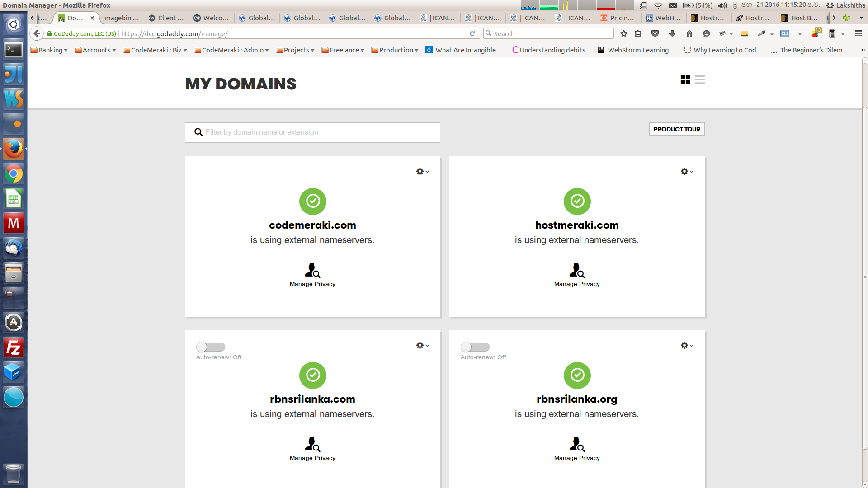
Task: Open 'WebStorm Learning' bookmark
Action: pos(637,50)
